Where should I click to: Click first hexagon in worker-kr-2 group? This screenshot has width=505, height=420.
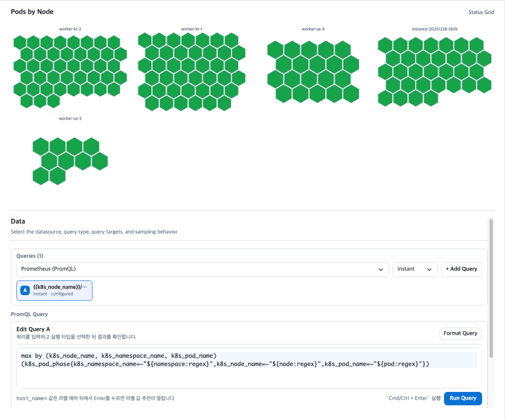tap(20, 42)
